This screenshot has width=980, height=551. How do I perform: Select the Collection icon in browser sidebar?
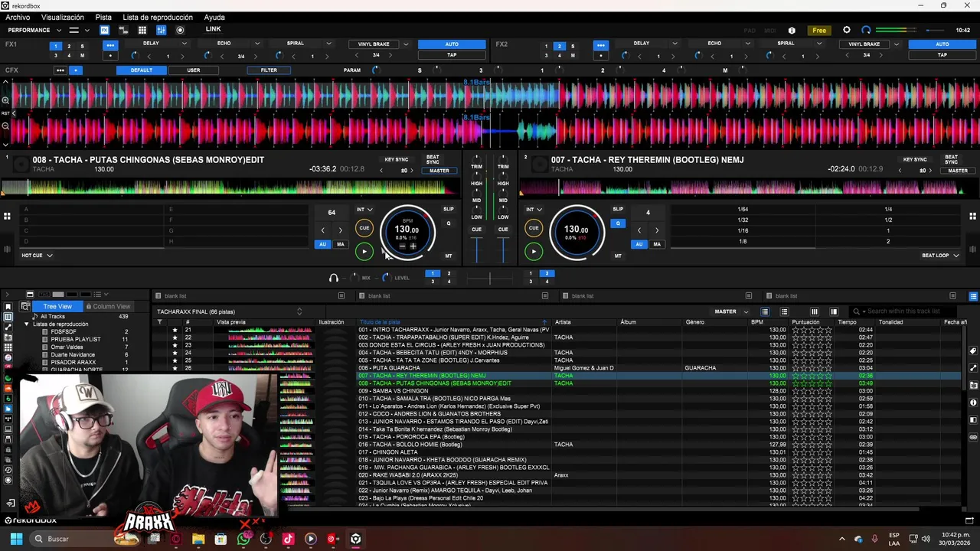tap(8, 317)
